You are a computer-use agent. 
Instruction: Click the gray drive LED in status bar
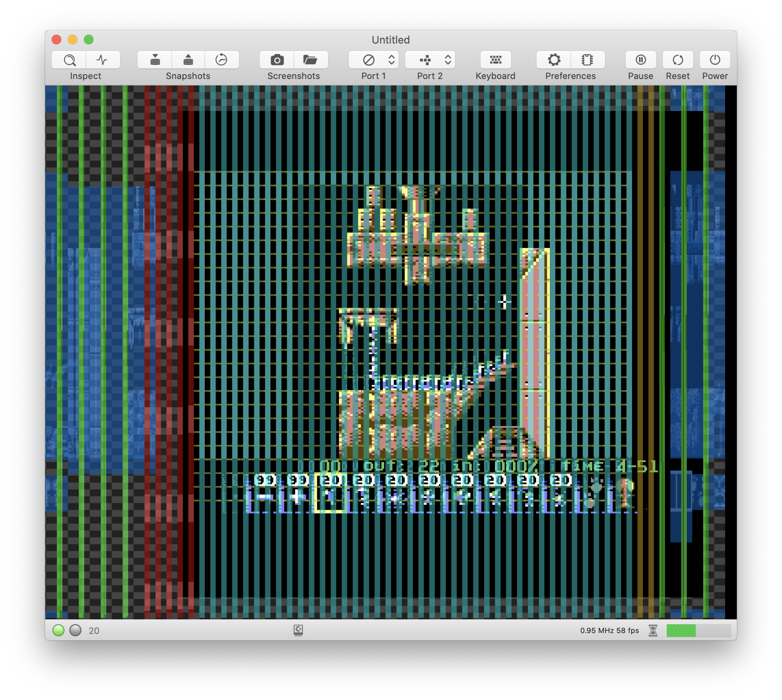75,630
